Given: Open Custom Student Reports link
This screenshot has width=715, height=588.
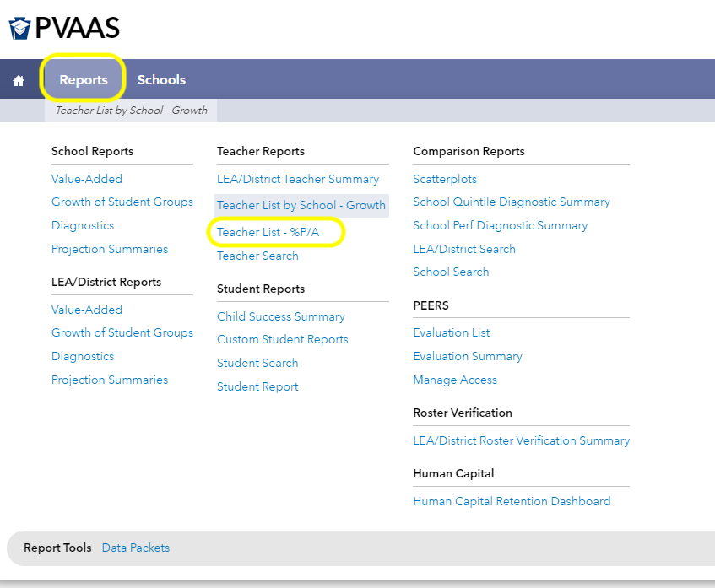Looking at the screenshot, I should [x=282, y=340].
